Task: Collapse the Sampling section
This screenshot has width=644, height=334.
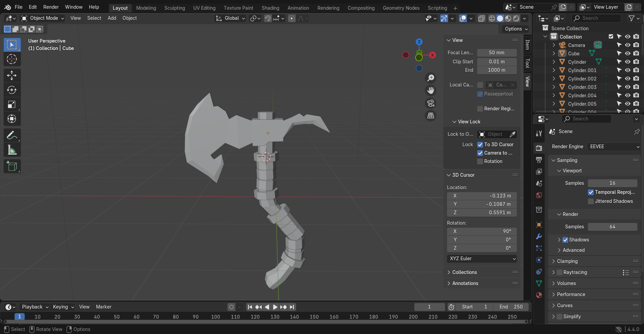Action: 553,160
